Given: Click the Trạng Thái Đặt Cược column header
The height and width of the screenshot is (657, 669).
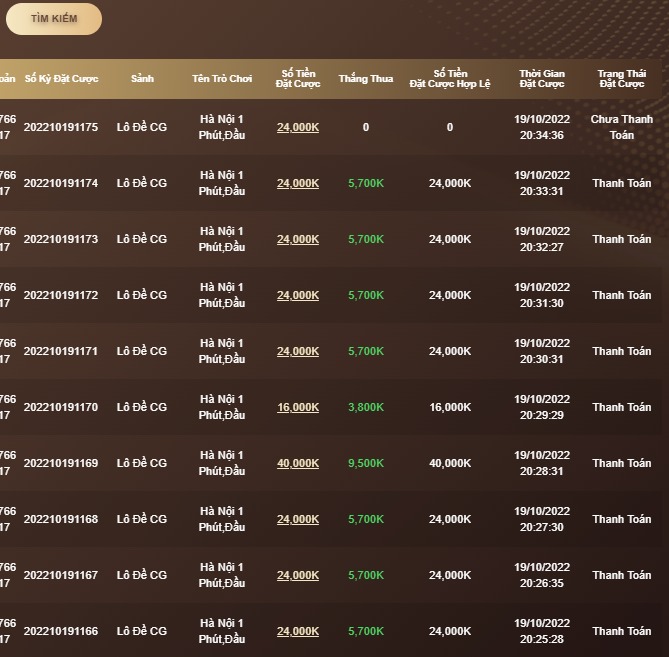Looking at the screenshot, I should pos(622,79).
